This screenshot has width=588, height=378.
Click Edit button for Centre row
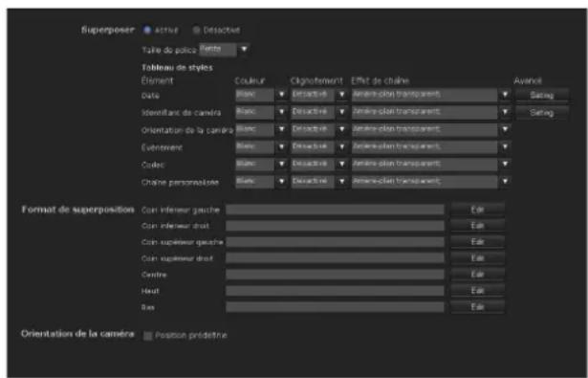pyautogui.click(x=477, y=275)
